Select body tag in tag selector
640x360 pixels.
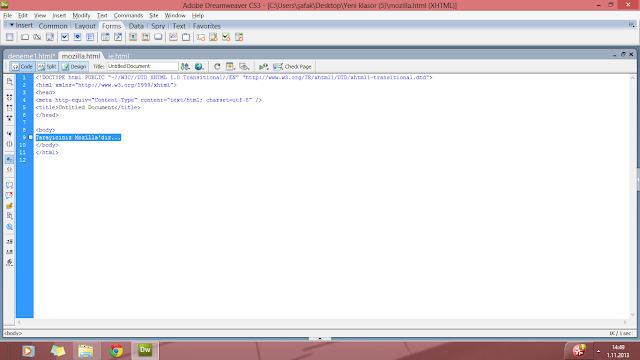[x=13, y=333]
